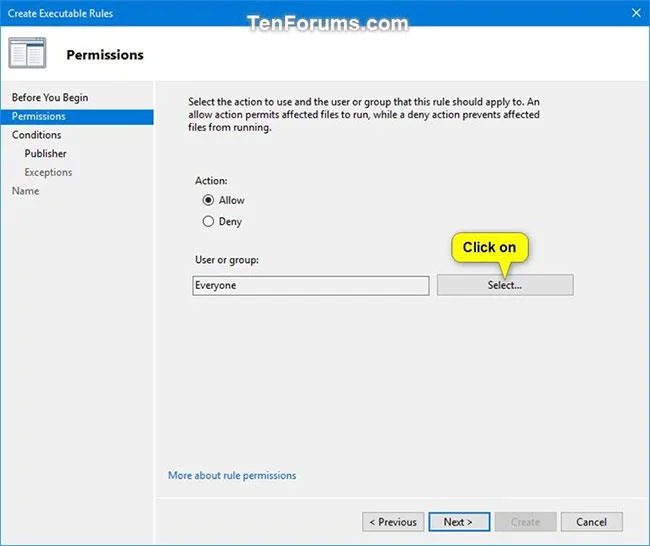Open the Publisher step
Screen dimensions: 650x546
click(45, 153)
